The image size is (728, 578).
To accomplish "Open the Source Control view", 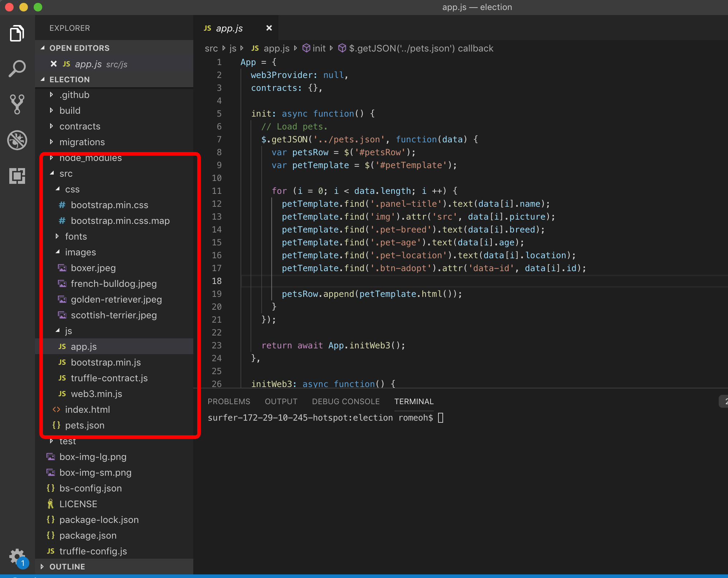I will click(x=17, y=104).
